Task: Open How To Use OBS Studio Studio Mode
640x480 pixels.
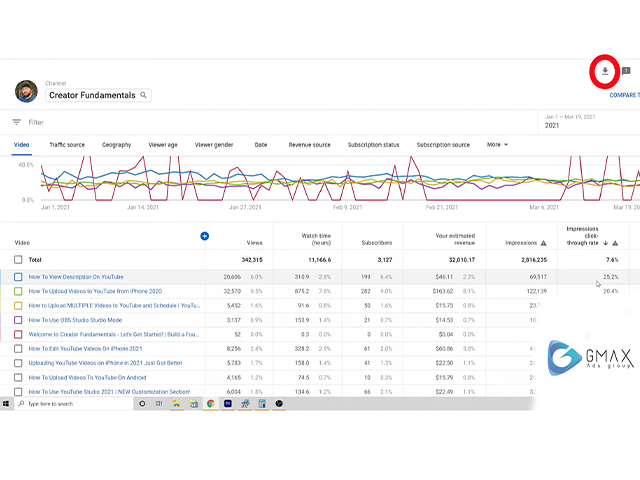Action: pyautogui.click(x=75, y=320)
